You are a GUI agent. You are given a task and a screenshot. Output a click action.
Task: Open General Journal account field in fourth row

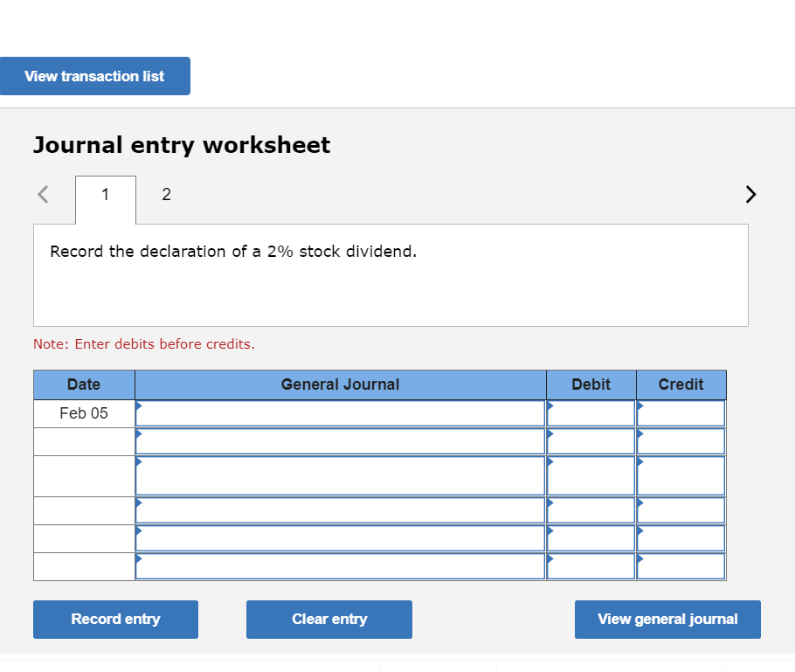coord(340,510)
